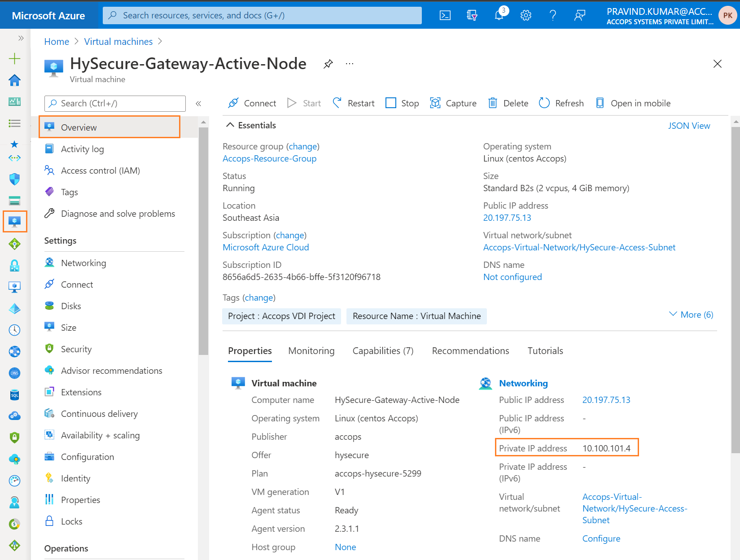
Task: Expand the left portal sidebar
Action: click(x=21, y=38)
